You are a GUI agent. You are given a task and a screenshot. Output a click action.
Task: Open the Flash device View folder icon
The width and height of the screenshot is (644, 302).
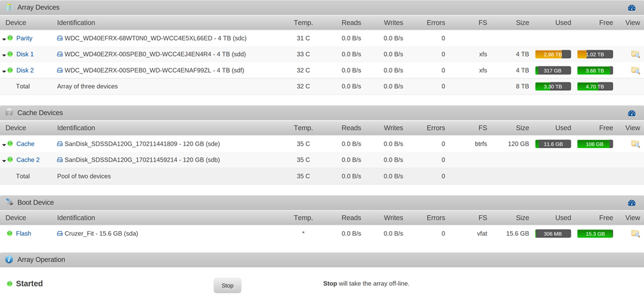(x=636, y=233)
